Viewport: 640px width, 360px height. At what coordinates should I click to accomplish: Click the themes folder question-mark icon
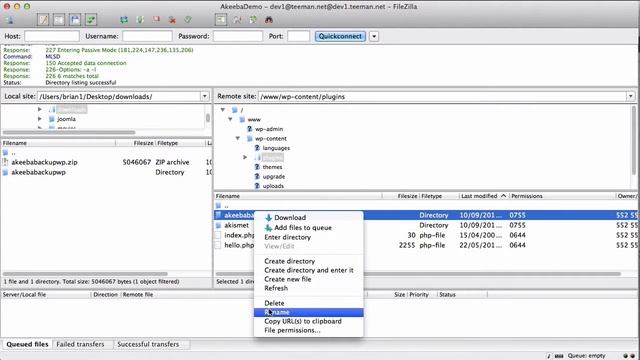(x=257, y=167)
